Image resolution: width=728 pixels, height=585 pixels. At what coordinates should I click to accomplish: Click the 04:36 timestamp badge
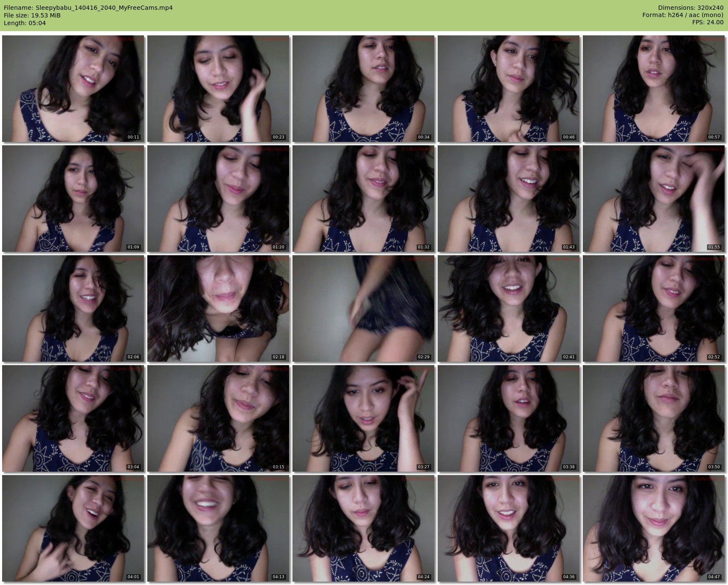tap(569, 577)
